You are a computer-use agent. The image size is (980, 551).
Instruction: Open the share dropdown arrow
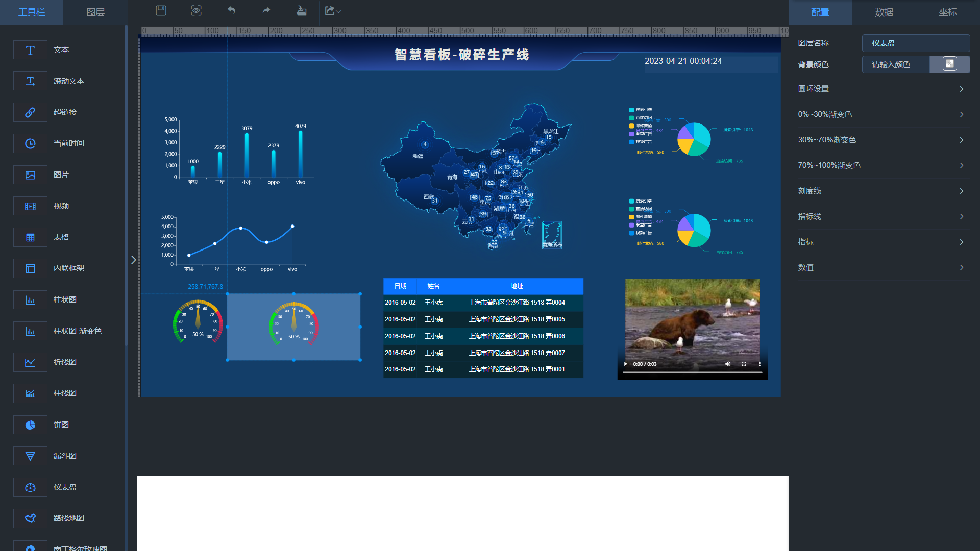click(x=338, y=10)
